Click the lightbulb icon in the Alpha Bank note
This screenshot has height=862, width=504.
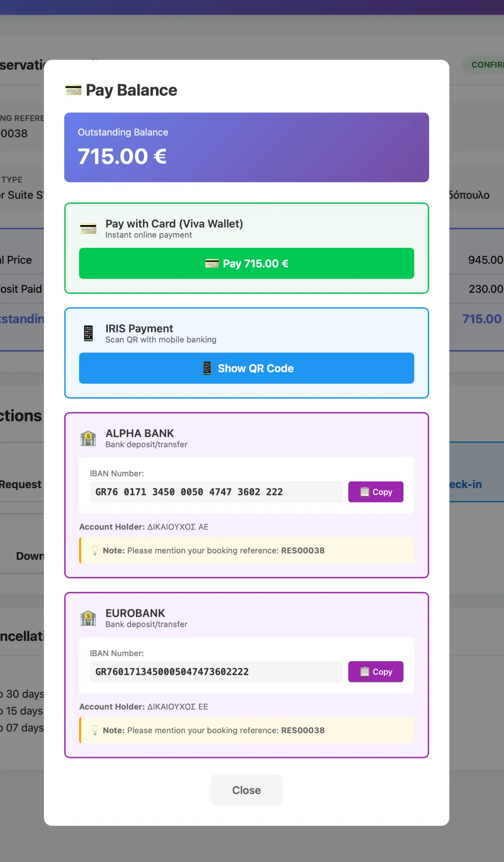95,550
